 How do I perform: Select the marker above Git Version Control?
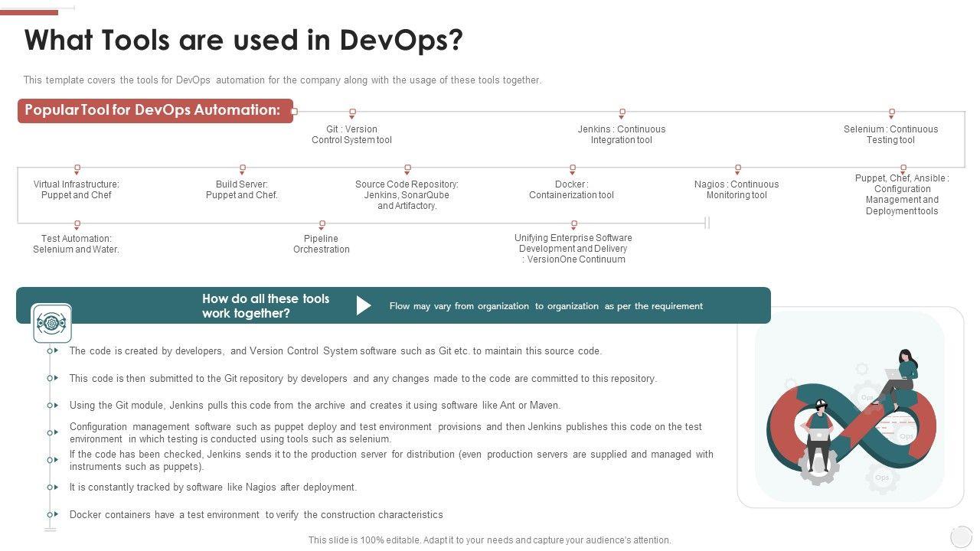pos(352,113)
